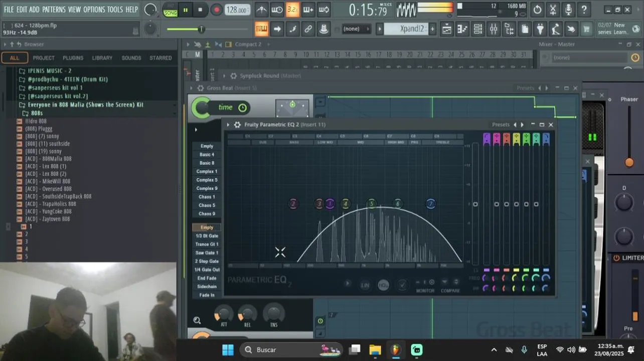Switch to the PLUGINS browser tab
The width and height of the screenshot is (644, 361).
tap(73, 58)
